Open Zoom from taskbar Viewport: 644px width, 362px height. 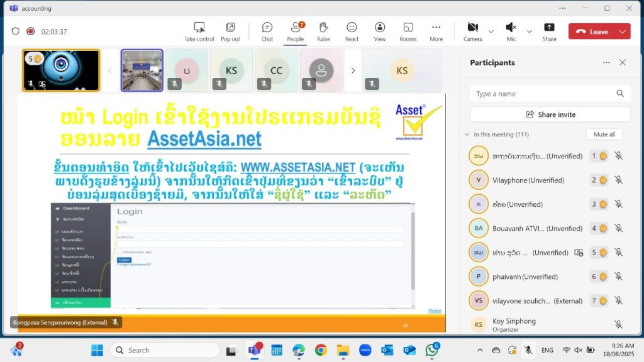coord(365,350)
